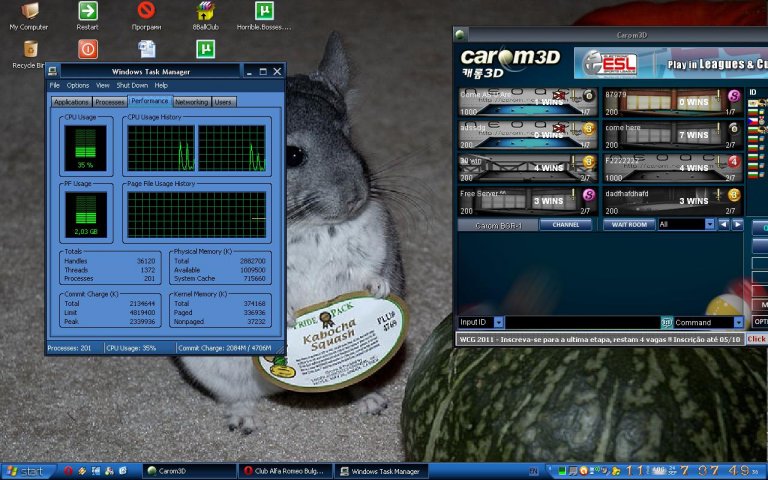Switch to the Networking tab

[x=192, y=102]
